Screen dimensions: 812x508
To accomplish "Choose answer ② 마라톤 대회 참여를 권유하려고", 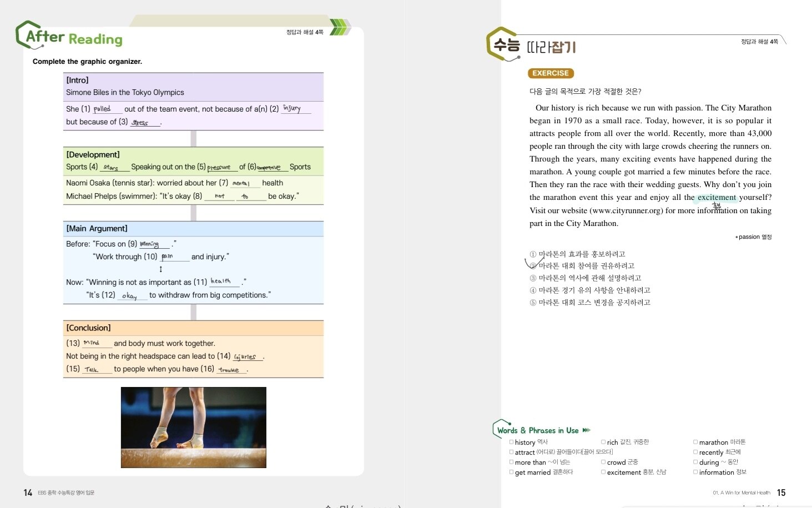I will tap(582, 266).
